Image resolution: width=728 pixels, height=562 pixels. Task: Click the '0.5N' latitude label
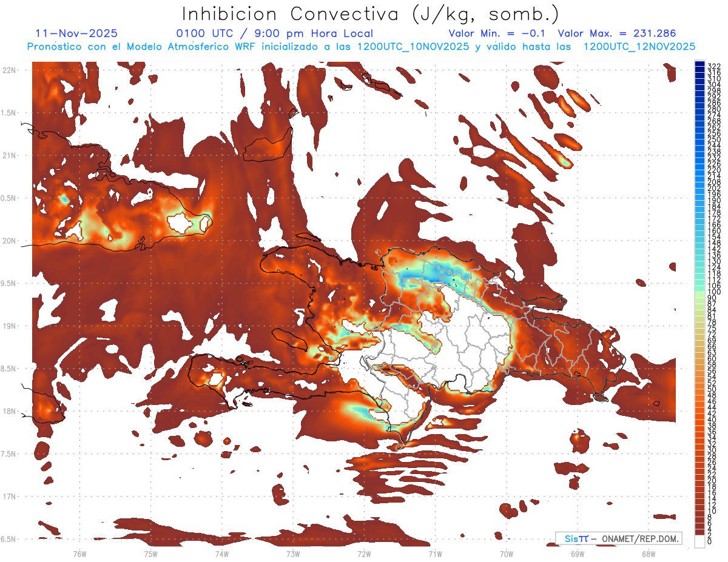click(x=8, y=198)
